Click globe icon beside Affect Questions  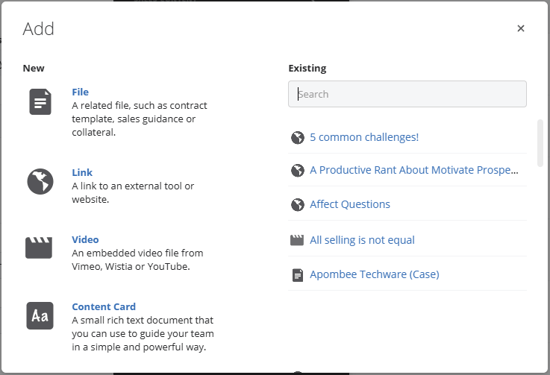tap(297, 205)
